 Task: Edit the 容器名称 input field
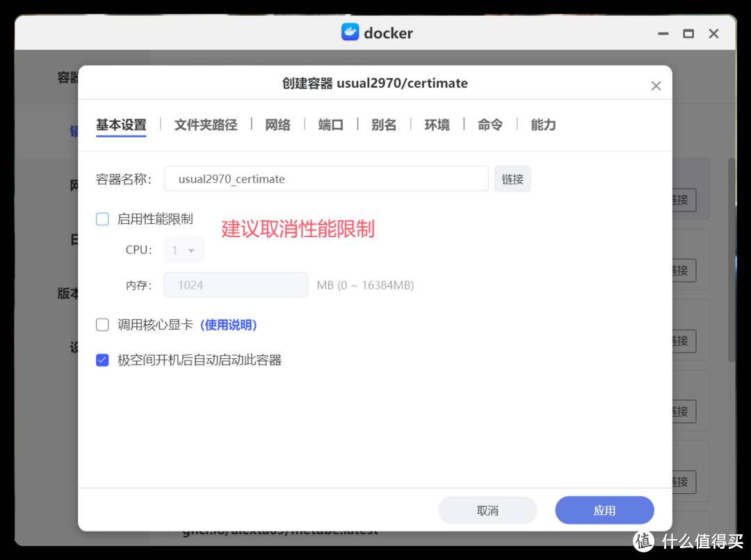click(326, 179)
